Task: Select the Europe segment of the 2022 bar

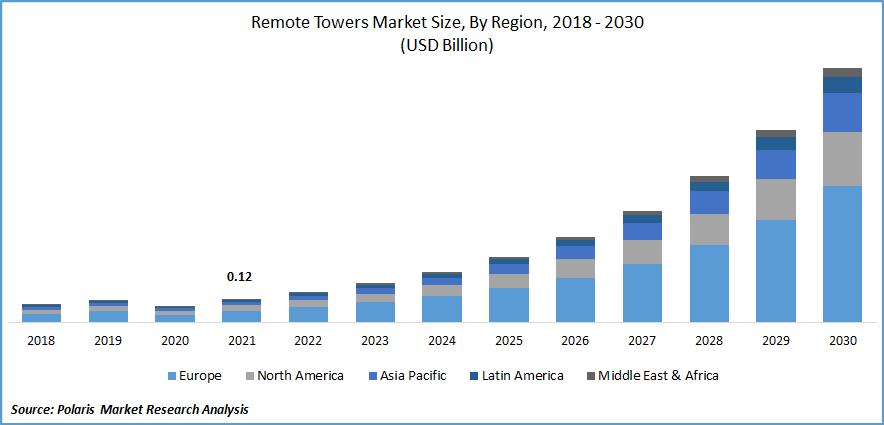Action: tap(308, 315)
